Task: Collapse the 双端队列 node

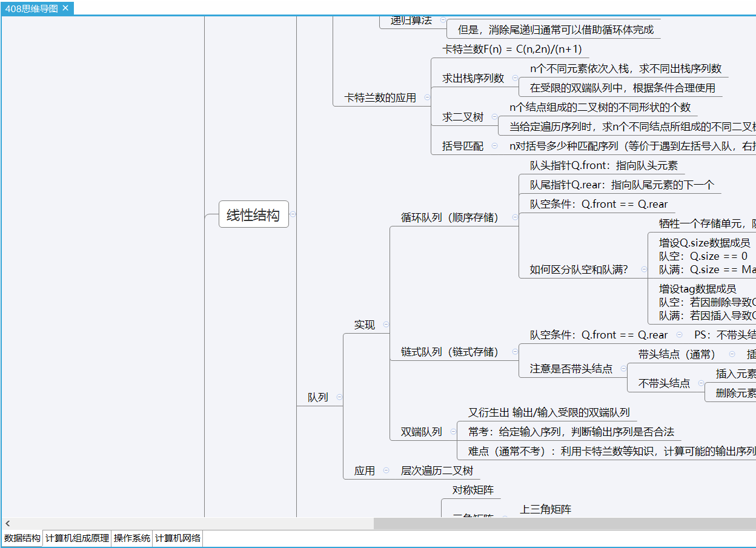Action: point(453,432)
